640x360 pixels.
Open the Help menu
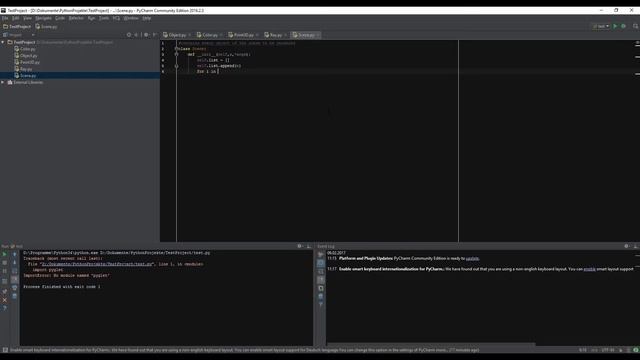point(147,18)
